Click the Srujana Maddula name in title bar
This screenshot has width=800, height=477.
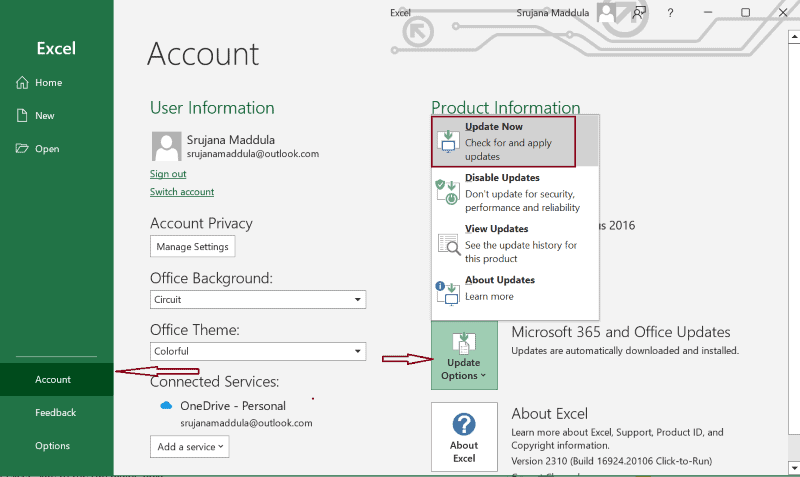tap(553, 13)
